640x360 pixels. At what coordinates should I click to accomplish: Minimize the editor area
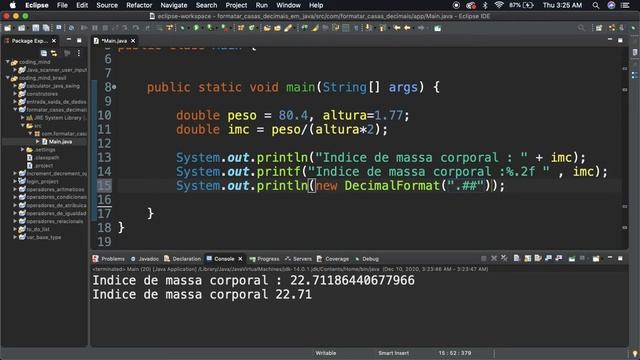pos(610,40)
